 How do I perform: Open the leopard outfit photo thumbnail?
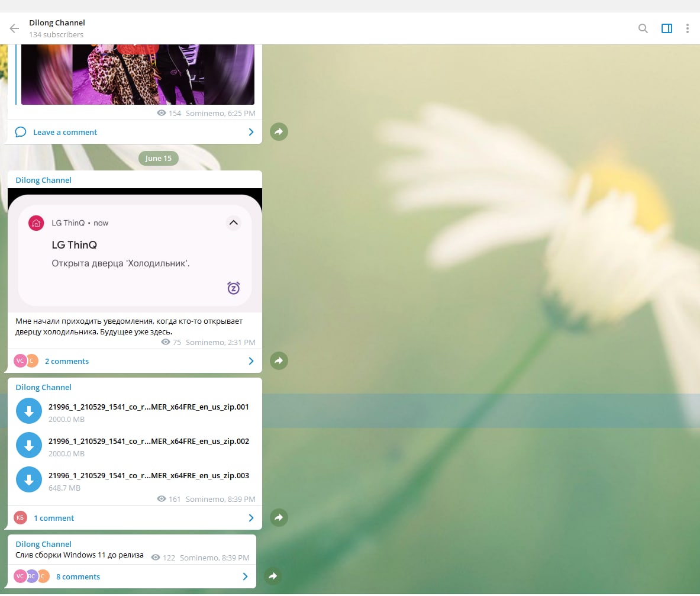point(137,74)
